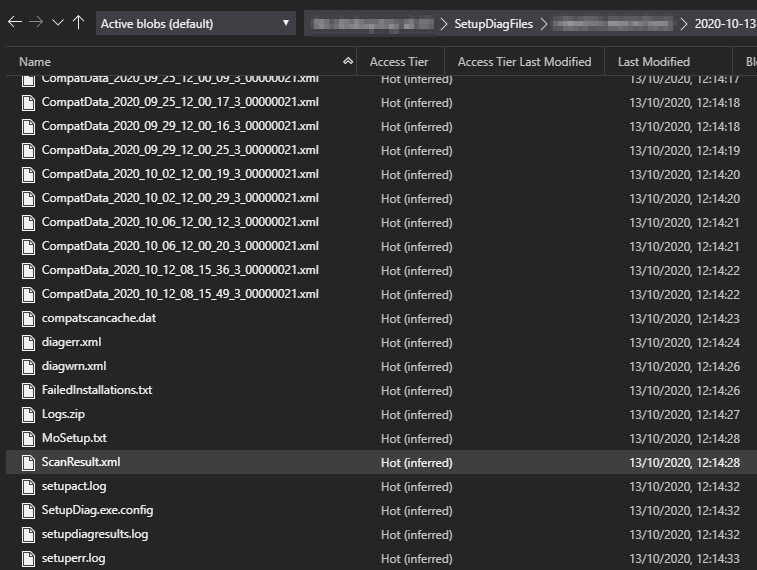The width and height of the screenshot is (757, 570).
Task: Sort by Access Tier Last Modified column
Action: pyautogui.click(x=524, y=62)
